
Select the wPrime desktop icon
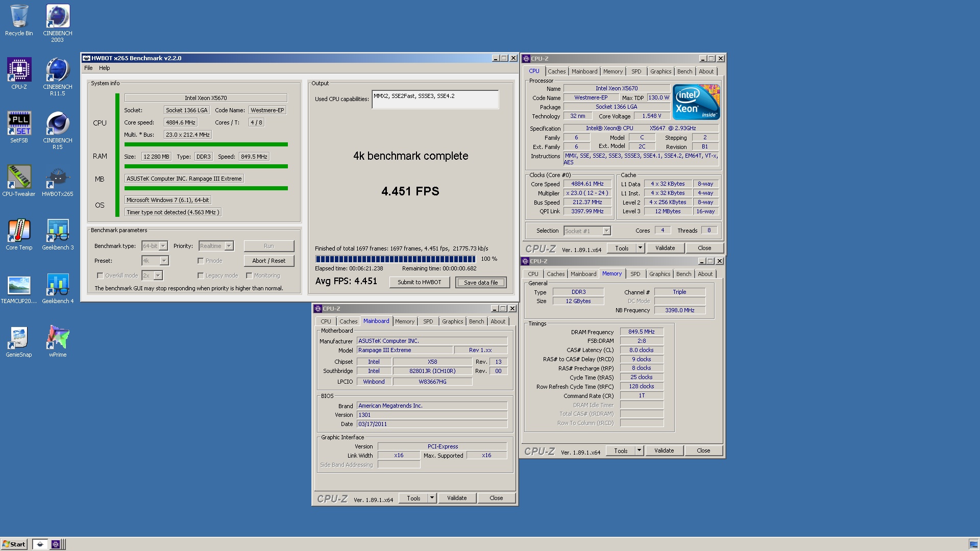[x=58, y=342]
